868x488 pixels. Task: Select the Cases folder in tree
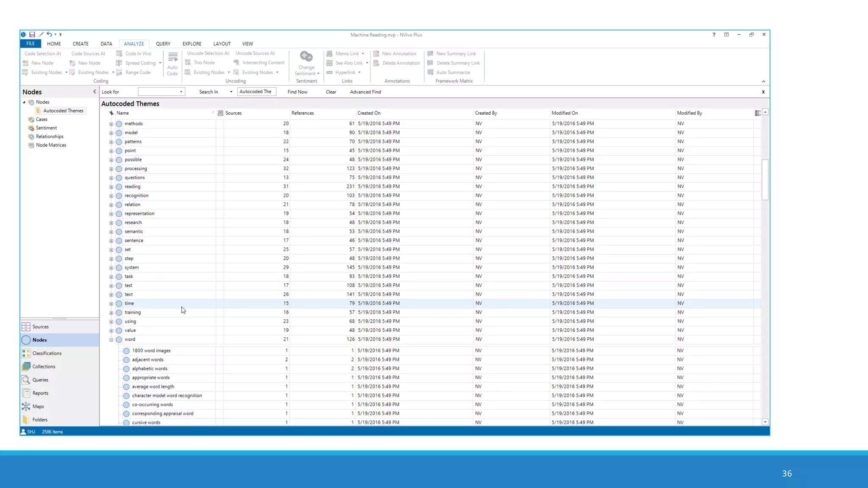[x=42, y=119]
